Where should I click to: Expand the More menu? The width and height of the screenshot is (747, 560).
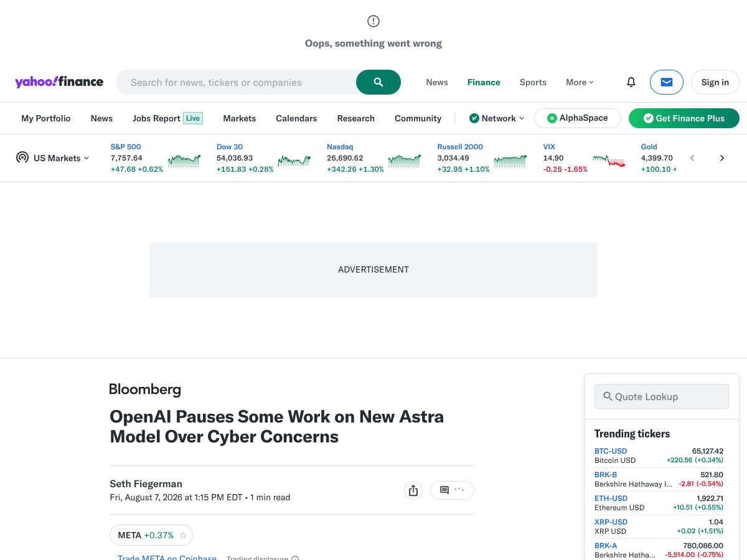[x=580, y=82]
